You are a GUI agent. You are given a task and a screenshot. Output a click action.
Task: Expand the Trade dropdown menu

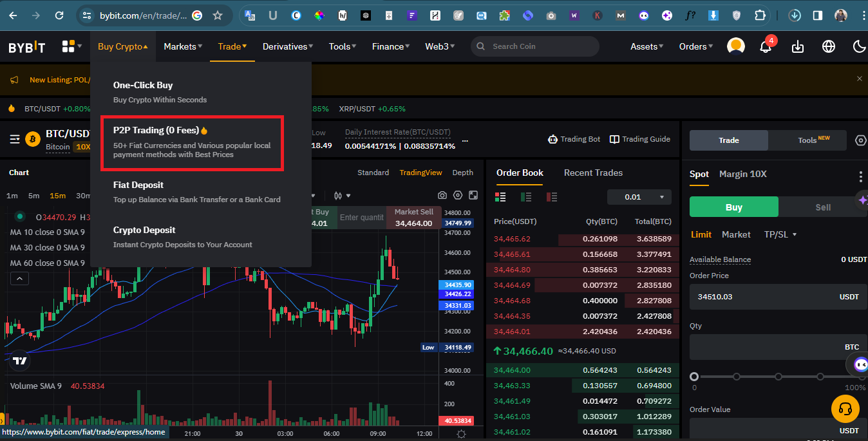(x=232, y=46)
